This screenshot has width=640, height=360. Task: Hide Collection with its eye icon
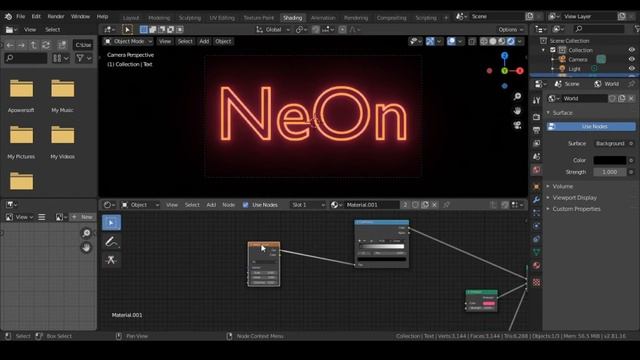coord(631,50)
